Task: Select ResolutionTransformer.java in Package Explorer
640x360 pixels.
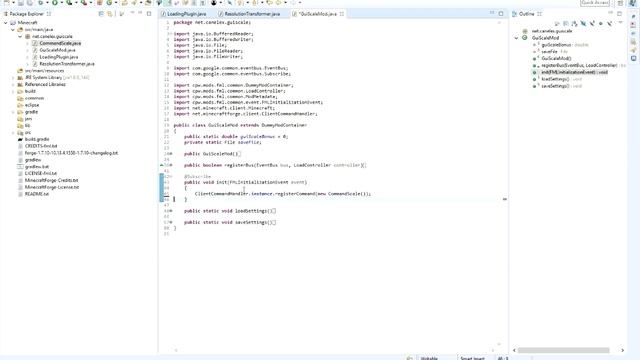Action: [x=67, y=64]
